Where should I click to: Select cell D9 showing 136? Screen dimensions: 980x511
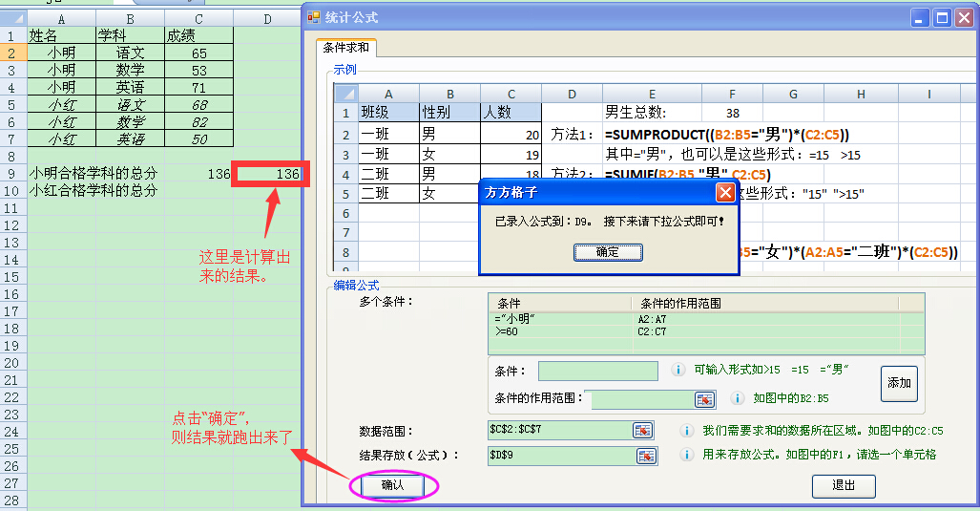[270, 174]
